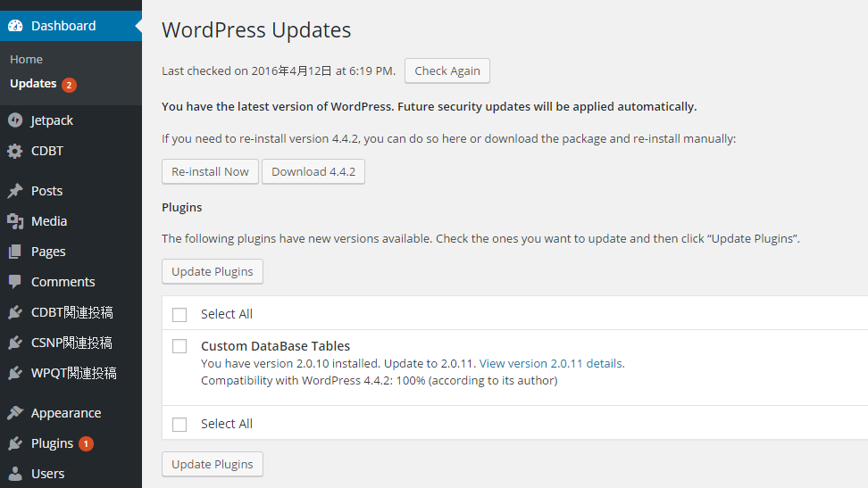Check the top Select All checkbox
Viewport: 868px width, 488px height.
tap(179, 315)
